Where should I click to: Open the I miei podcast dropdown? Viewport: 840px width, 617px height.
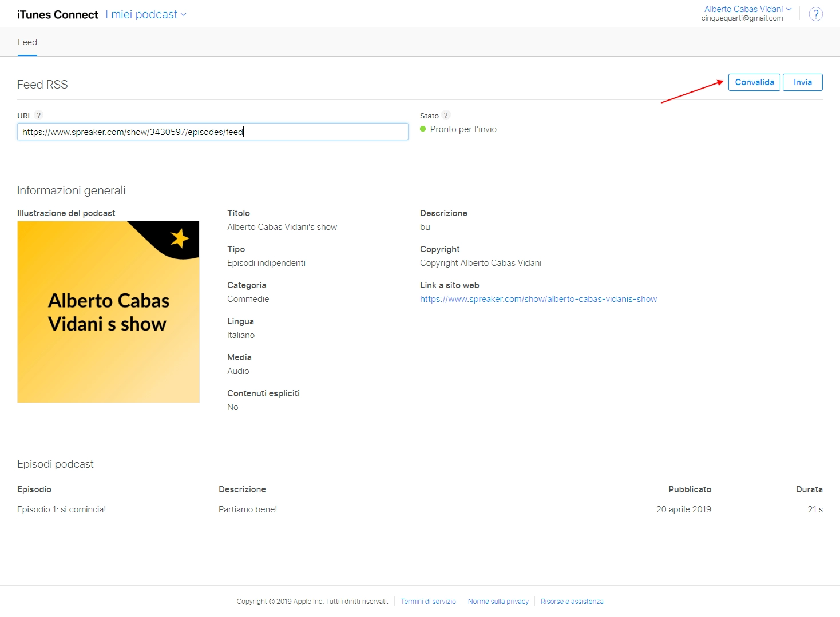(146, 14)
